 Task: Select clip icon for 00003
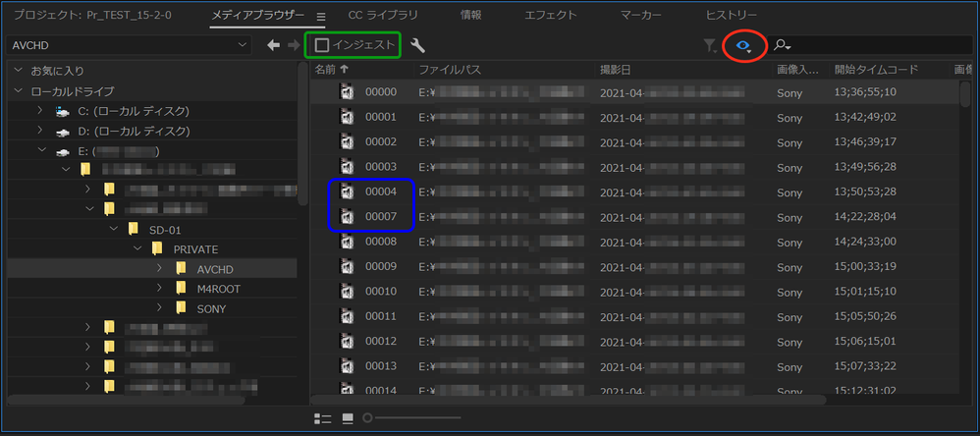coord(347,167)
